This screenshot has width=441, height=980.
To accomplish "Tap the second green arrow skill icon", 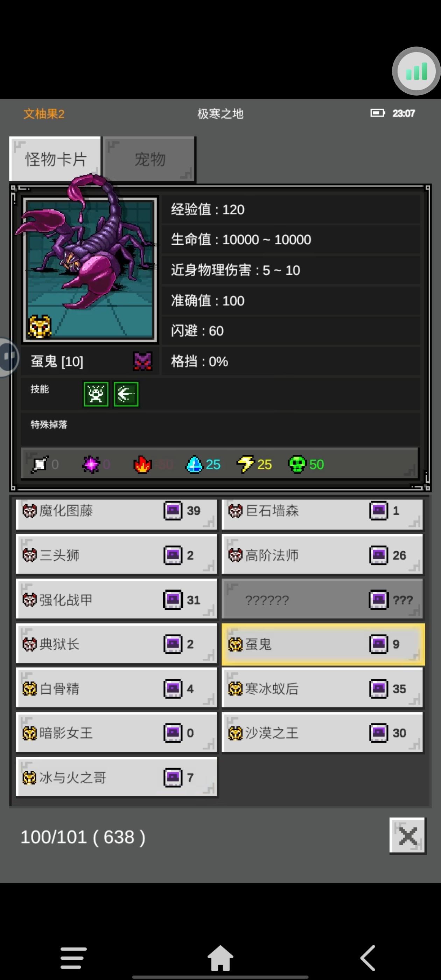I will (126, 394).
